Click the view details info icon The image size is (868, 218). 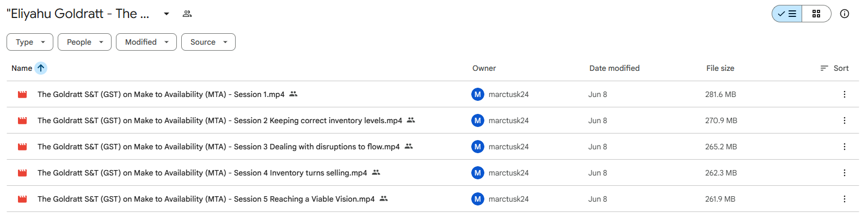click(845, 14)
